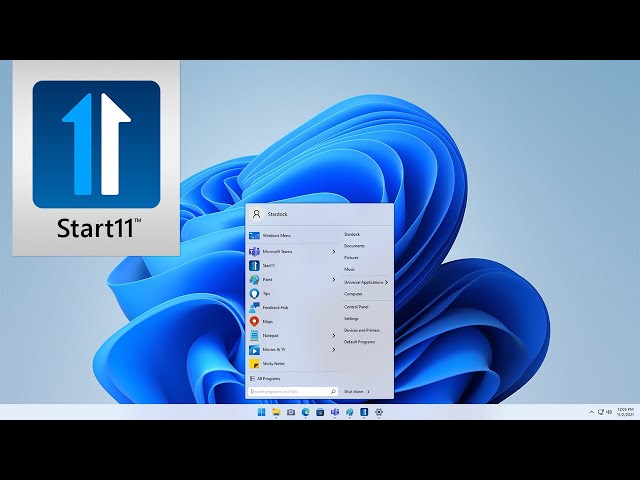
Task: Click the Stardock username at the top
Action: coord(277,214)
